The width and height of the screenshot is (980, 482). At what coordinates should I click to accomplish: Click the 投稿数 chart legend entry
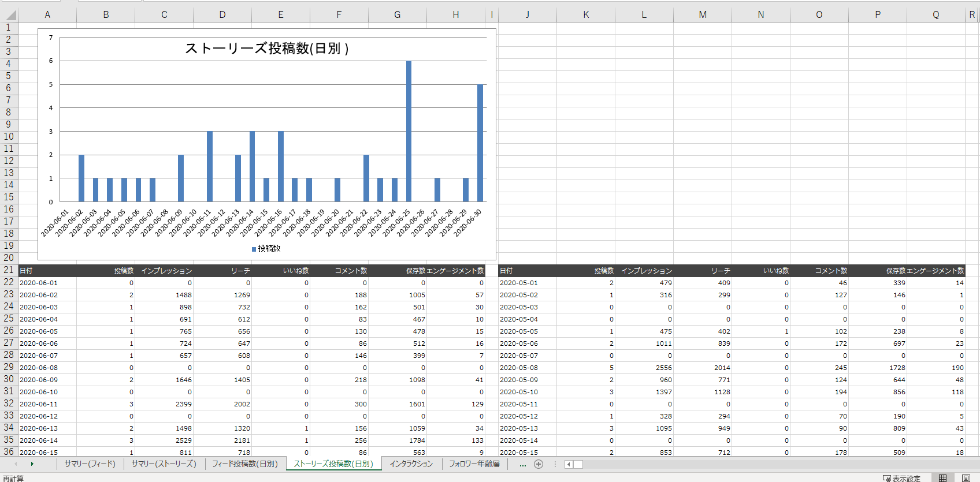tap(266, 248)
